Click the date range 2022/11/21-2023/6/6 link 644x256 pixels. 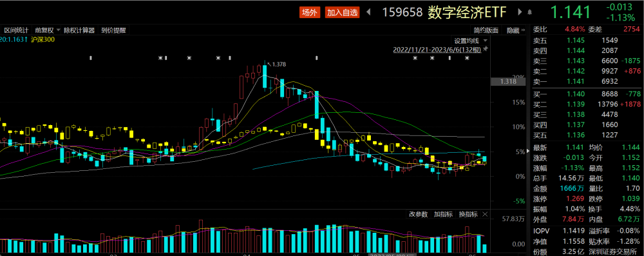coord(437,50)
